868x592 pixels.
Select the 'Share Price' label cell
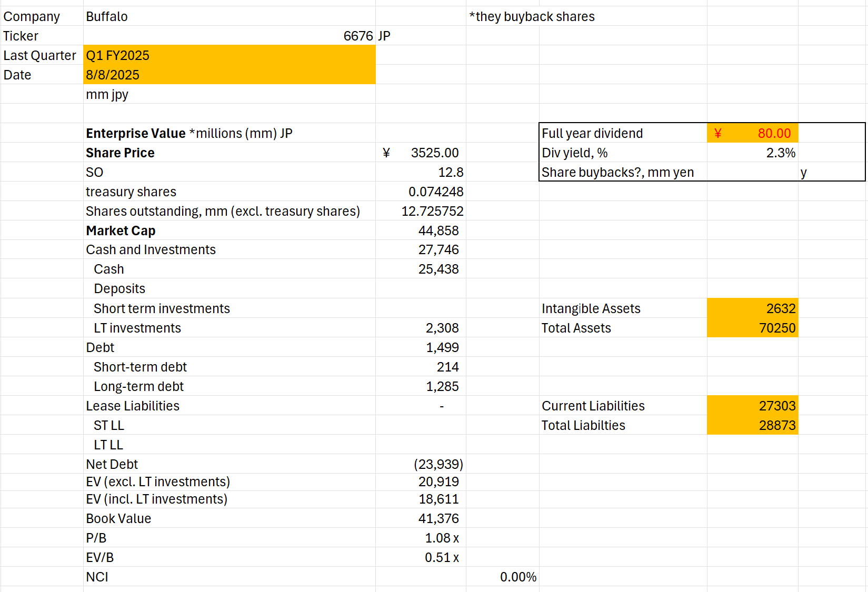point(229,153)
